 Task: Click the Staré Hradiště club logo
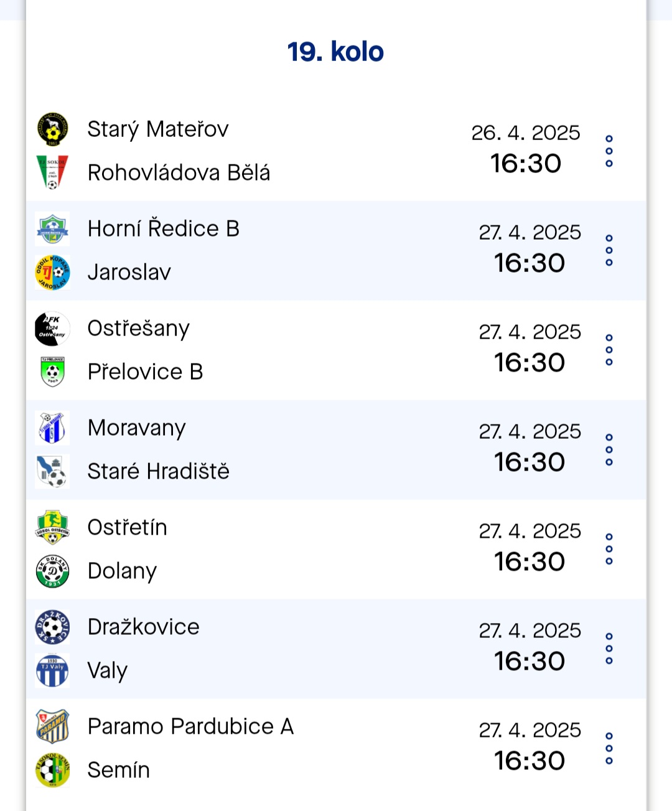pos(52,471)
